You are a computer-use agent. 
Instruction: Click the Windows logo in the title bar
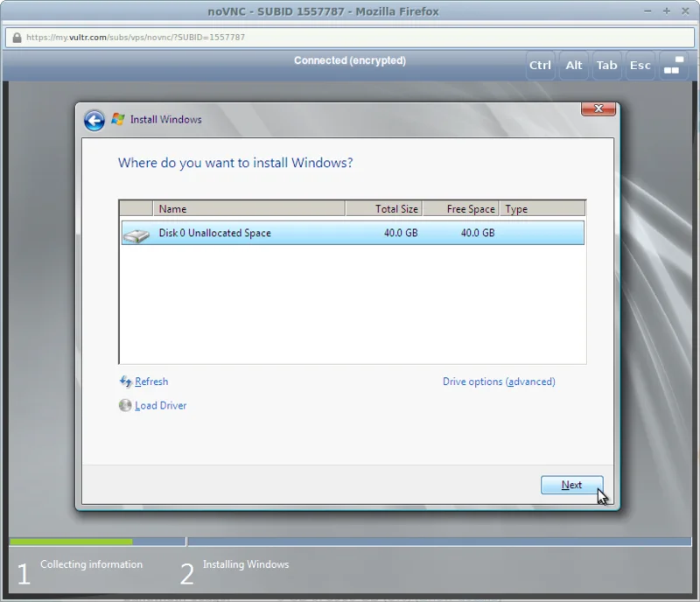[115, 119]
